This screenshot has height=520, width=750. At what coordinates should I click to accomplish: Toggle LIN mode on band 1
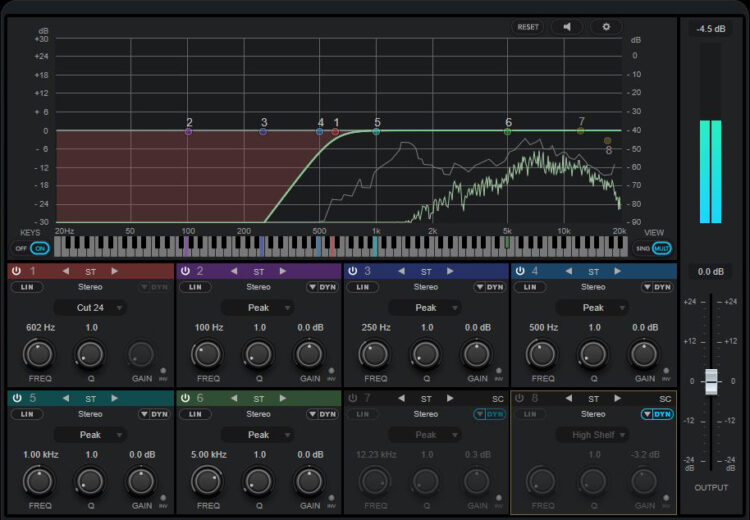[x=27, y=287]
